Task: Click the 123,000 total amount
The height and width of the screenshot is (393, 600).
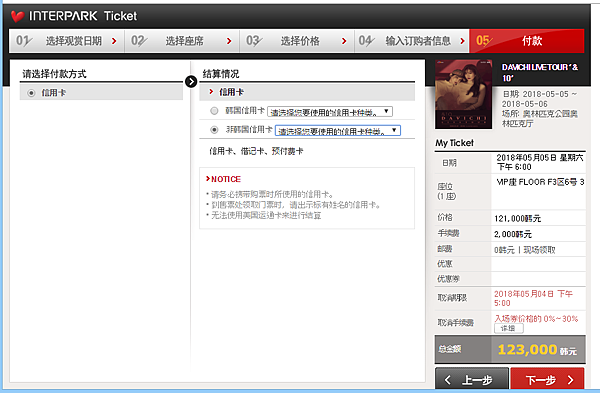Action: (527, 349)
